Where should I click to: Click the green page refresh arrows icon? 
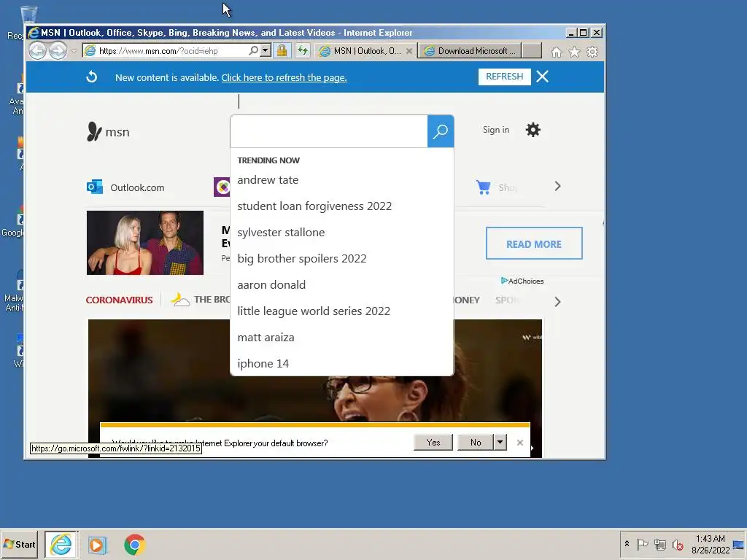[x=303, y=50]
